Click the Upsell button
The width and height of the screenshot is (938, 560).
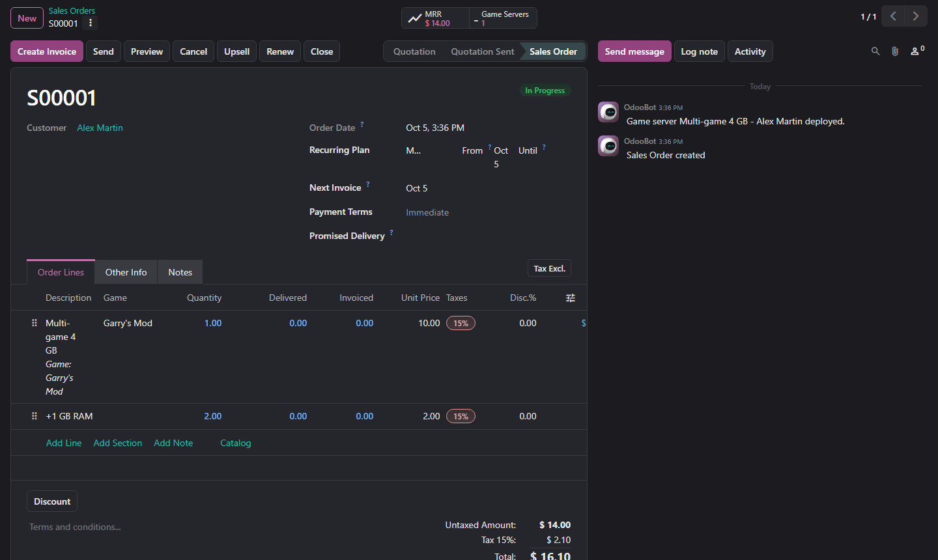[x=237, y=51]
